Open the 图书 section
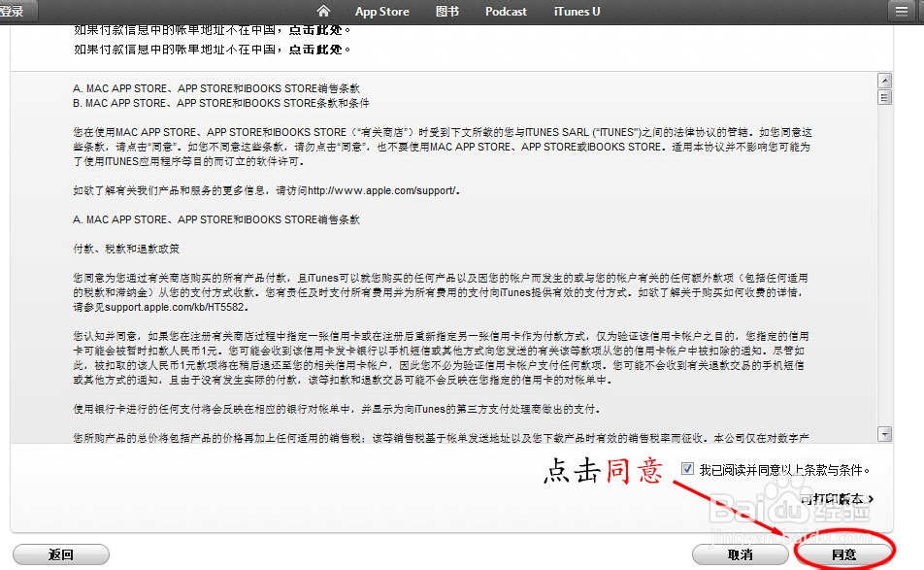The image size is (924, 570). coord(446,11)
